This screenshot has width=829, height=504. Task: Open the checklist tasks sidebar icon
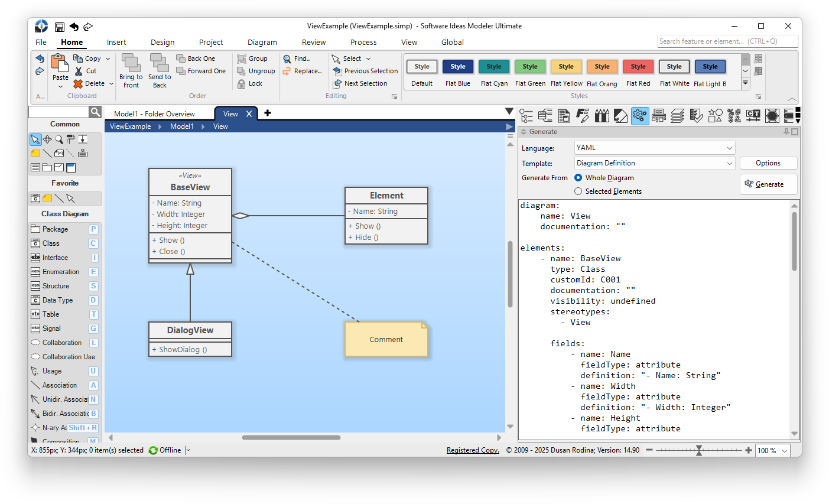(x=697, y=115)
